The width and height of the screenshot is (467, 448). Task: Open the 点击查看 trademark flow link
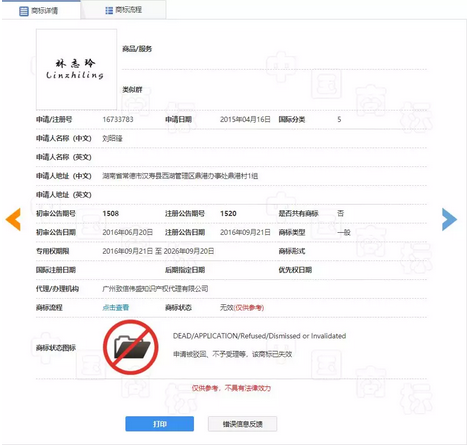[x=115, y=308]
